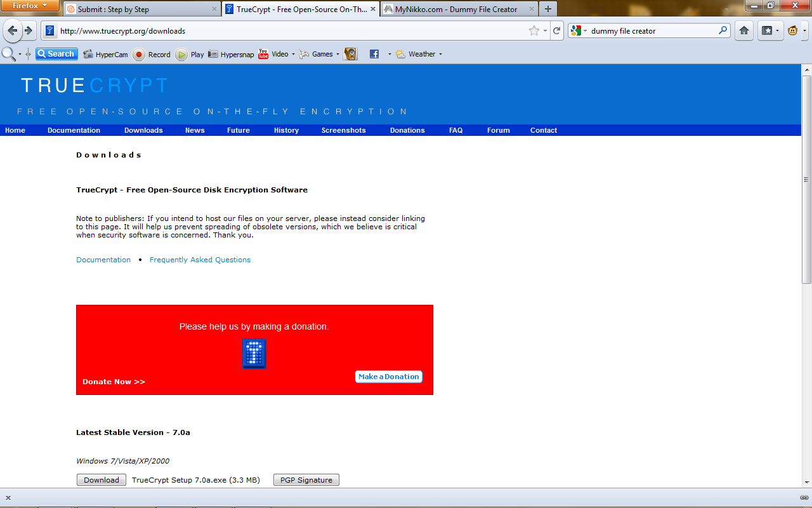Screen dimensions: 812x508
Task: Open the Documentation link below the publisher note
Action: [103, 260]
